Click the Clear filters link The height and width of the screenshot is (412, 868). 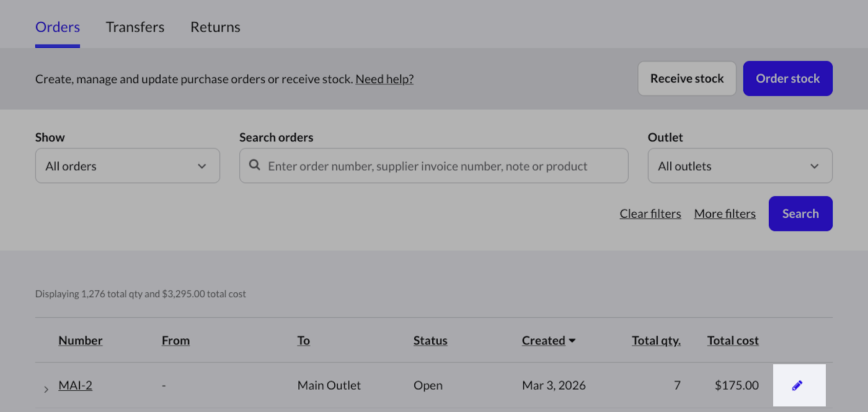click(650, 214)
